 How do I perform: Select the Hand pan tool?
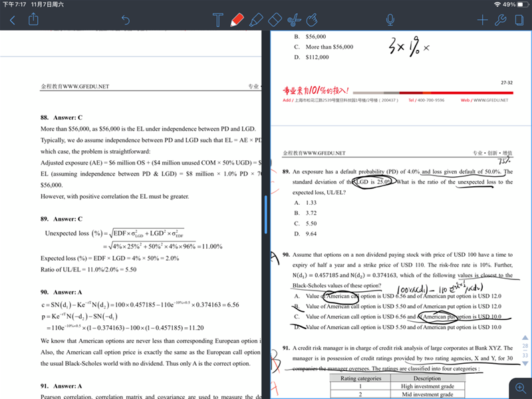click(312, 20)
